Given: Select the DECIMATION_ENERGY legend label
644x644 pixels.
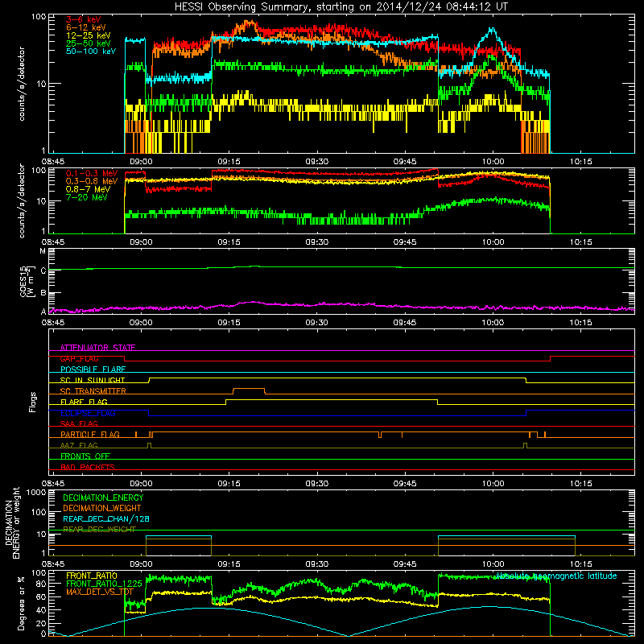Looking at the screenshot, I should pos(103,497).
